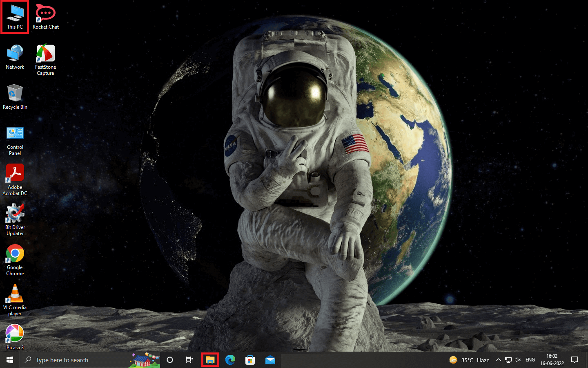This screenshot has height=368, width=588.
Task: Launch Microsoft Edge from the taskbar
Action: [230, 360]
